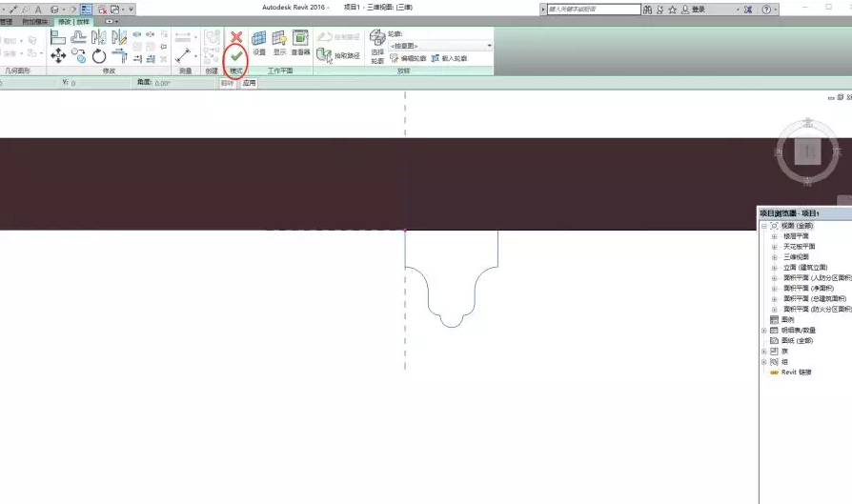Select the Copy tool
This screenshot has height=504, width=852.
point(79,56)
